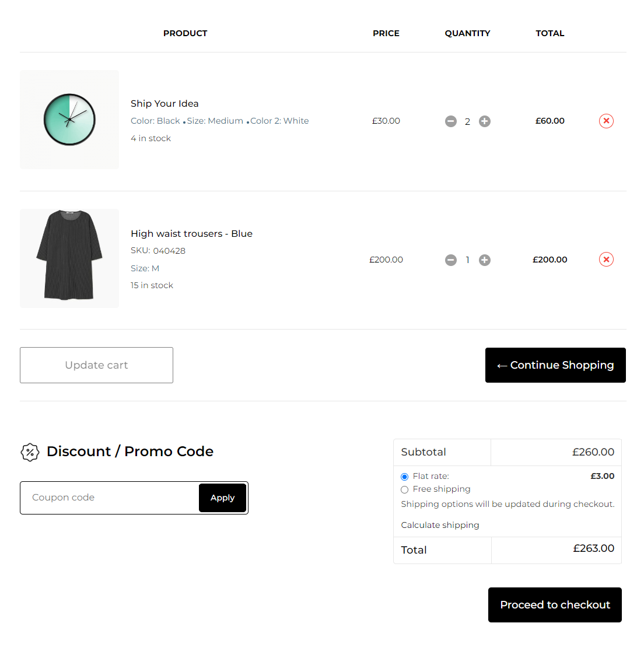Click the trousers product thumbnail image
This screenshot has height=672, width=644.
(69, 258)
